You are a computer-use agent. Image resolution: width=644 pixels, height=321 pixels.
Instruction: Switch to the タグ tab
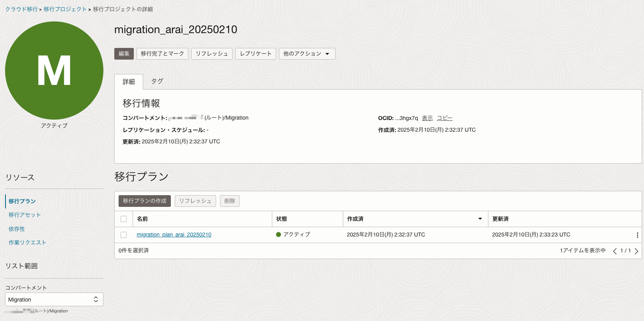click(x=157, y=81)
